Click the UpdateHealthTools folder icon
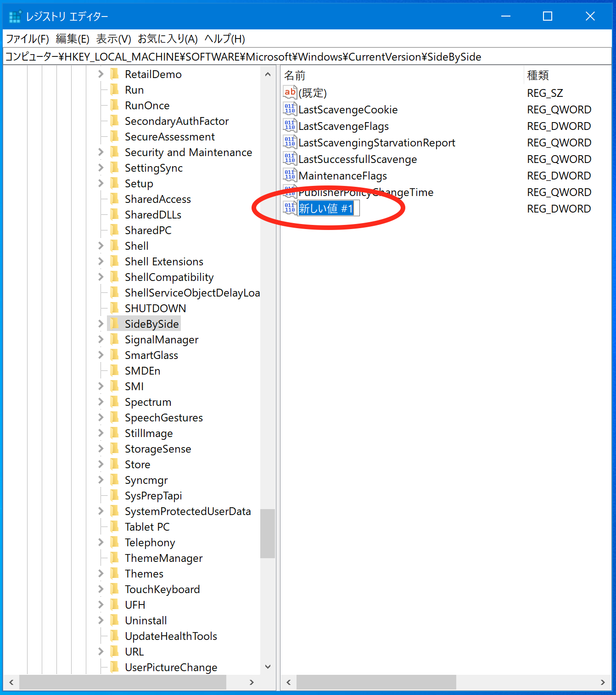Screen dimensions: 616x695 (x=115, y=636)
